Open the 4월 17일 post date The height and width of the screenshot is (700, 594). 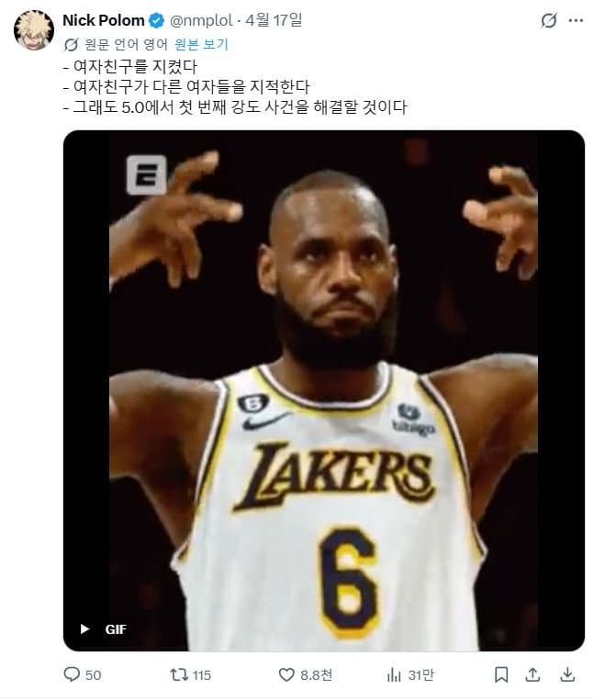click(x=274, y=19)
